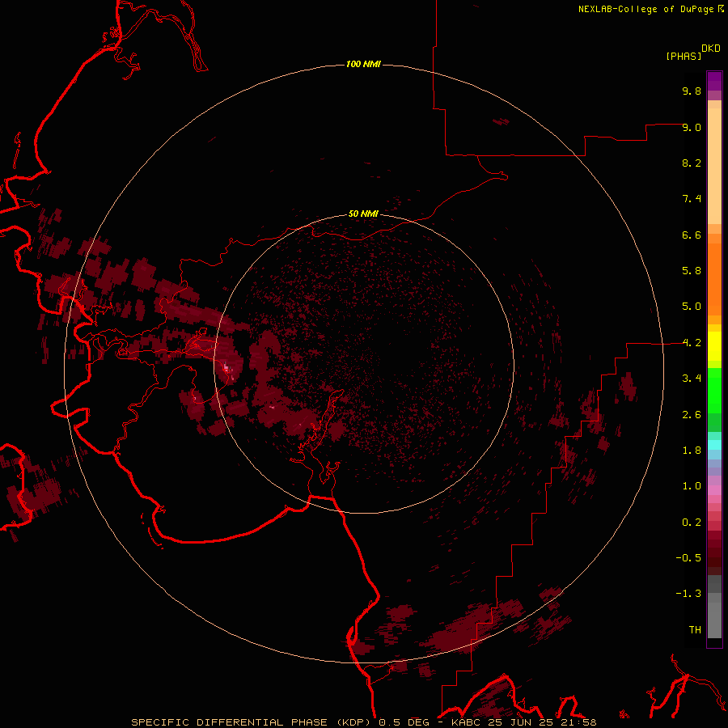Click the 2.6 legend value
The height and width of the screenshot is (728, 728).
pyautogui.click(x=692, y=415)
